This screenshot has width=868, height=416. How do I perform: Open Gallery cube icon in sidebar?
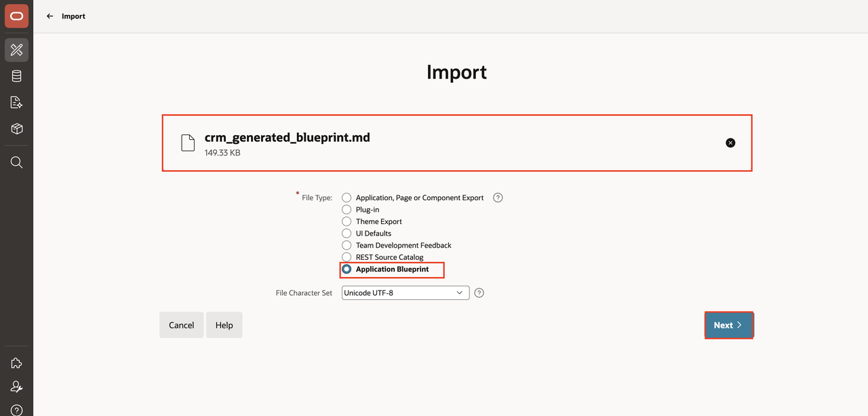tap(16, 129)
